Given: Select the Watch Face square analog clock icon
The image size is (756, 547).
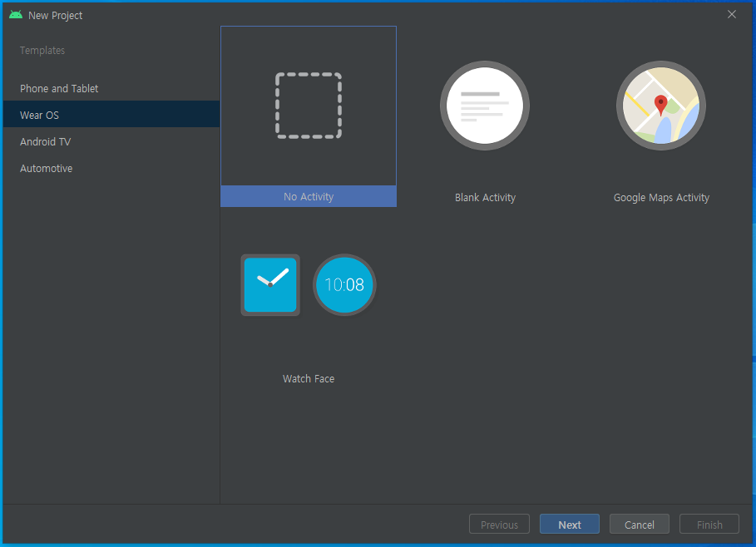Looking at the screenshot, I should click(270, 285).
